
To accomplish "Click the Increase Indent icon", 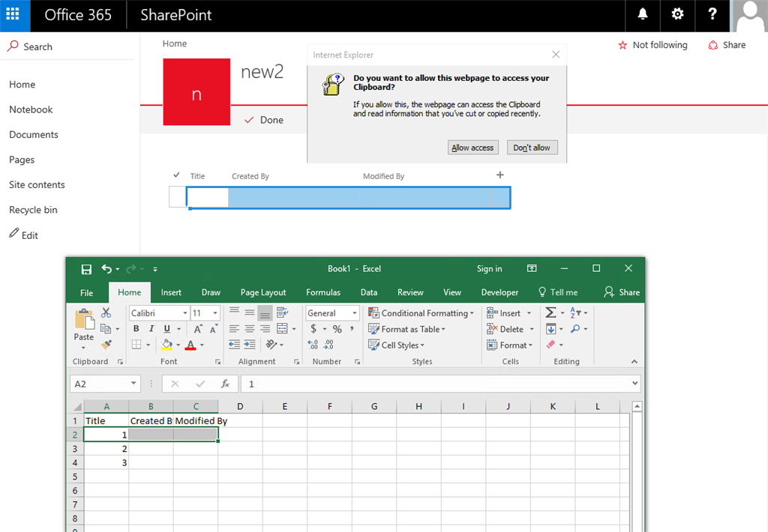I will [x=250, y=345].
